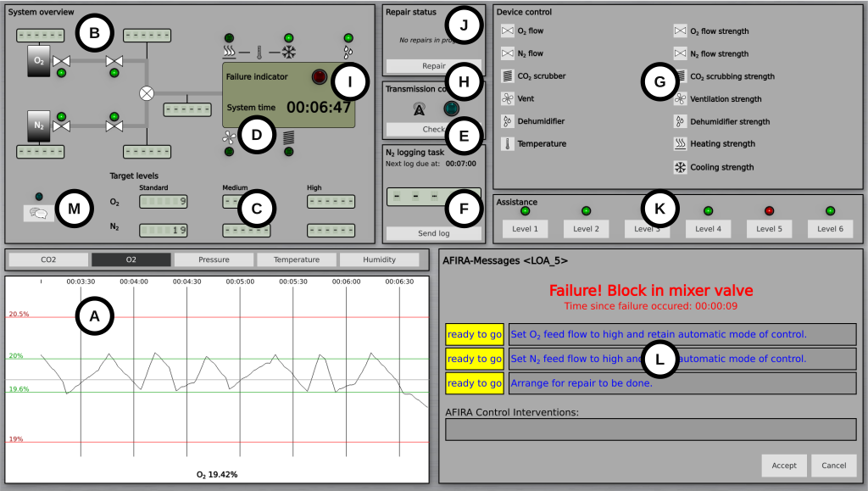The image size is (868, 491).
Task: Click the vent fan icon in System overview
Action: [229, 137]
